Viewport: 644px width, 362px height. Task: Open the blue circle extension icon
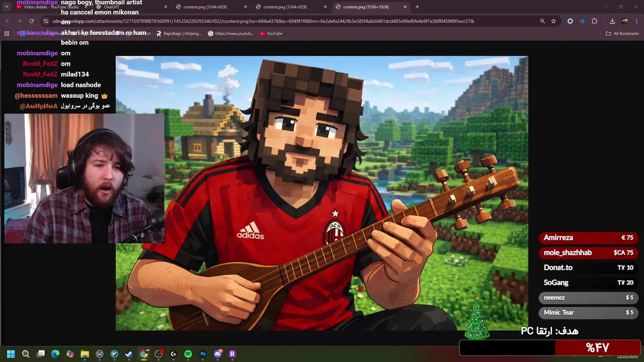[x=570, y=21]
